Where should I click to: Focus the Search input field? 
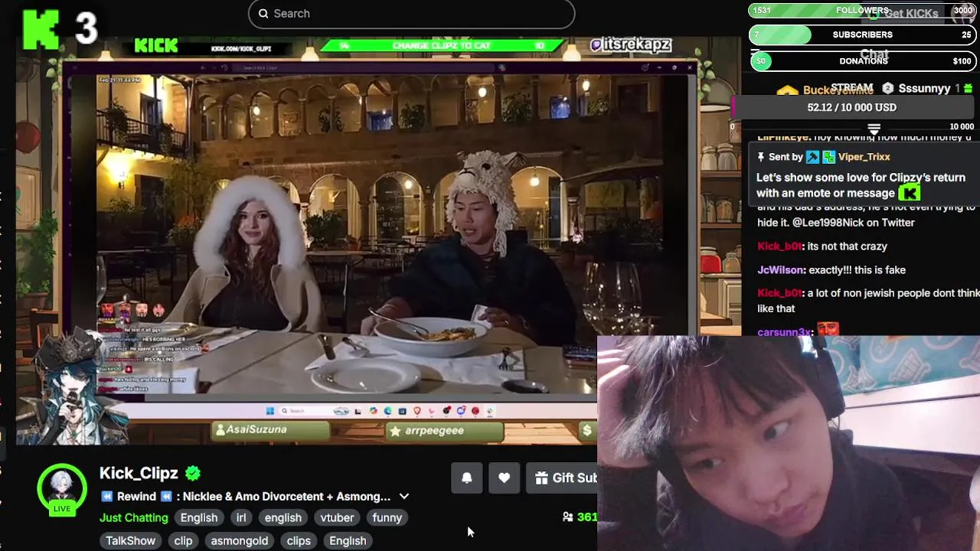click(411, 14)
